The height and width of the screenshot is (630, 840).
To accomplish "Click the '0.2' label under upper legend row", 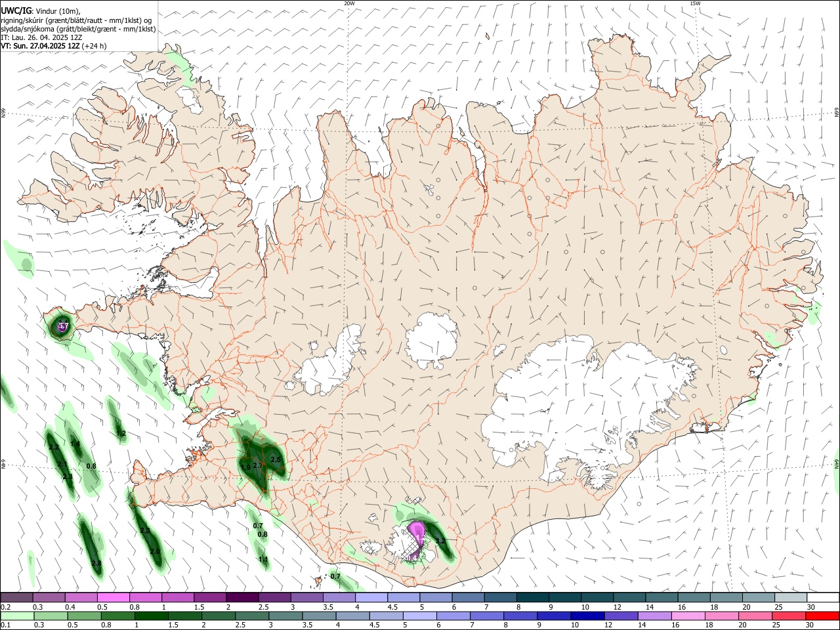I will pos(5,607).
